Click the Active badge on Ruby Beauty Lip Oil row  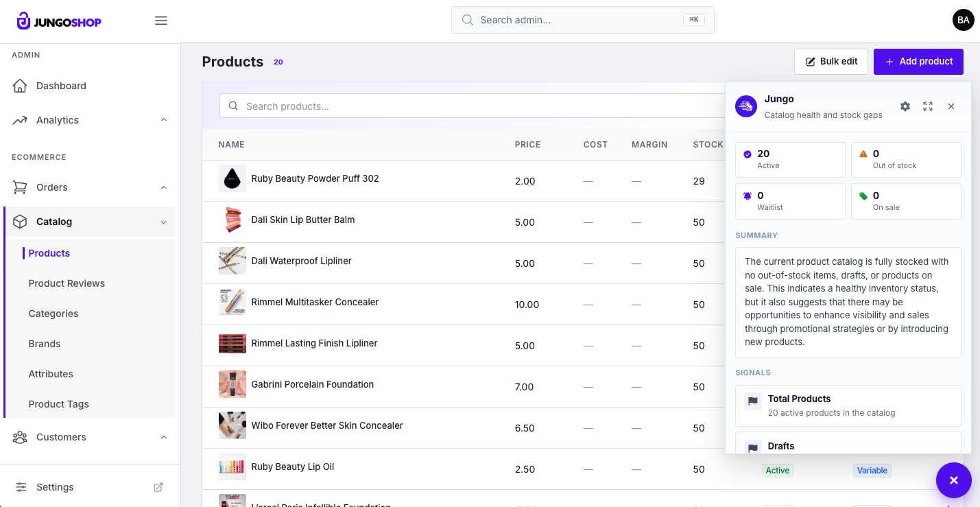click(778, 471)
